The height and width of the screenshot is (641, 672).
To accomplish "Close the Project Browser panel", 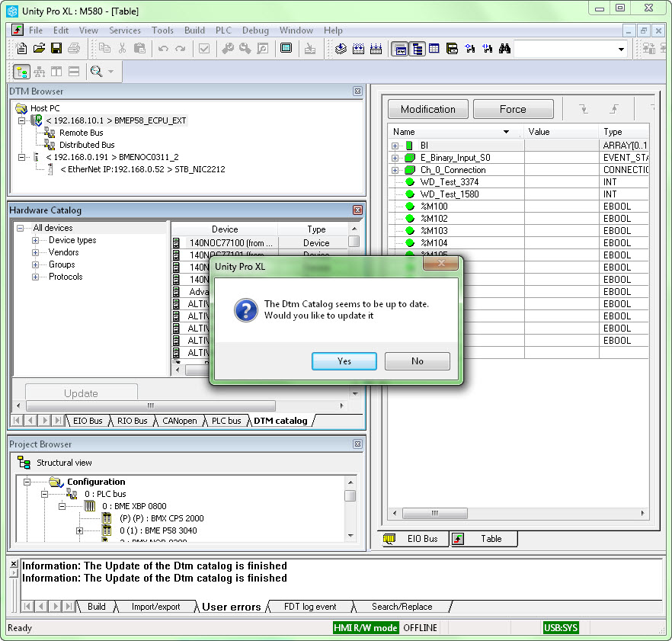I will [357, 444].
